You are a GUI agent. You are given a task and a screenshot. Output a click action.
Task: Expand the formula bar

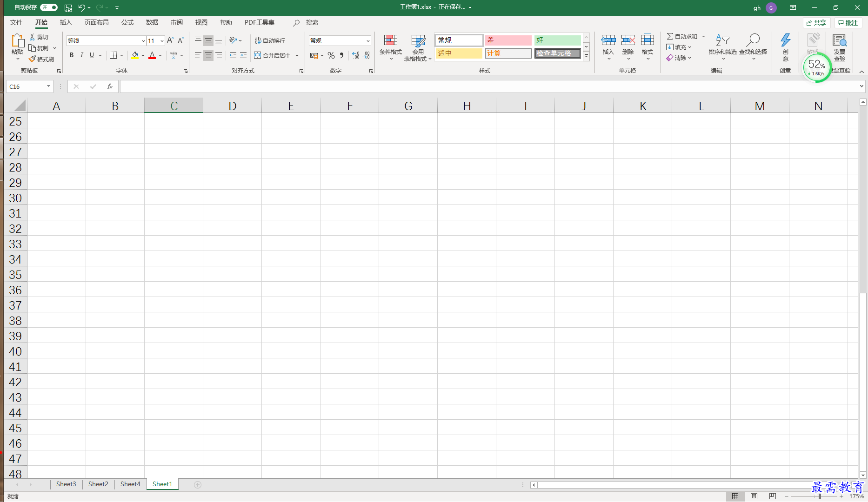[x=861, y=86]
